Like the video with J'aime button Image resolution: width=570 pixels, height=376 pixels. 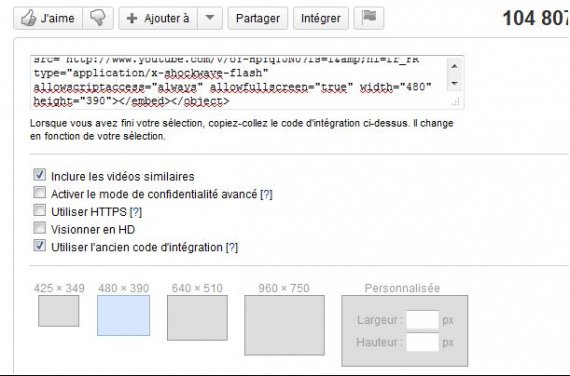coord(48,18)
